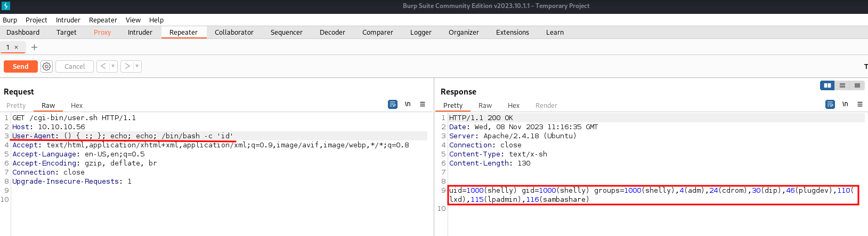Switch to the Logger tab
This screenshot has height=236, width=868.
[421, 32]
